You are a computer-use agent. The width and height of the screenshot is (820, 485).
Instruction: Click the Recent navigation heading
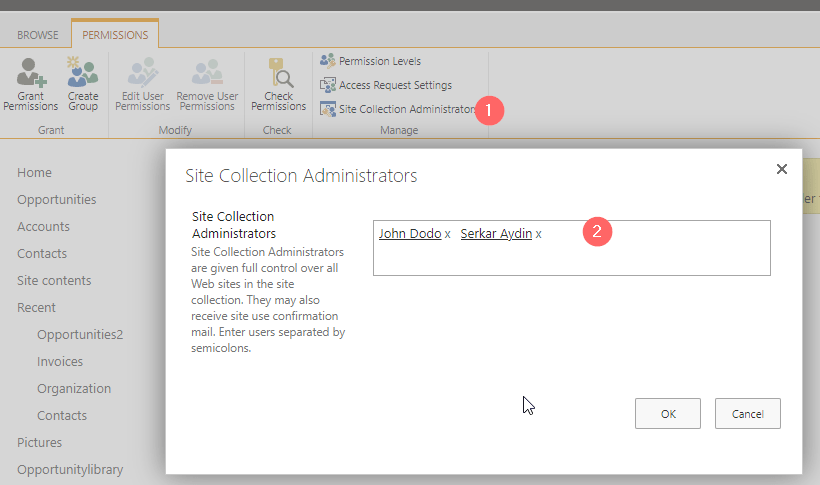[x=36, y=308]
